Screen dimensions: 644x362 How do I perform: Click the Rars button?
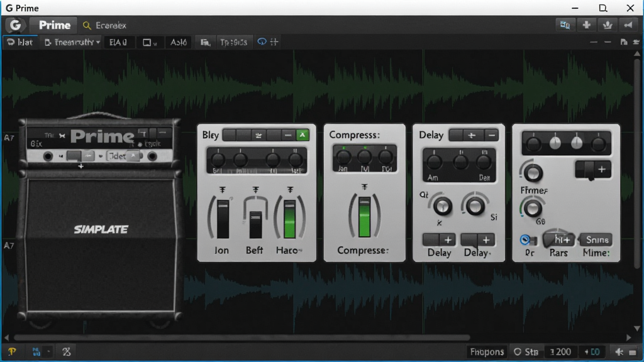[558, 239]
